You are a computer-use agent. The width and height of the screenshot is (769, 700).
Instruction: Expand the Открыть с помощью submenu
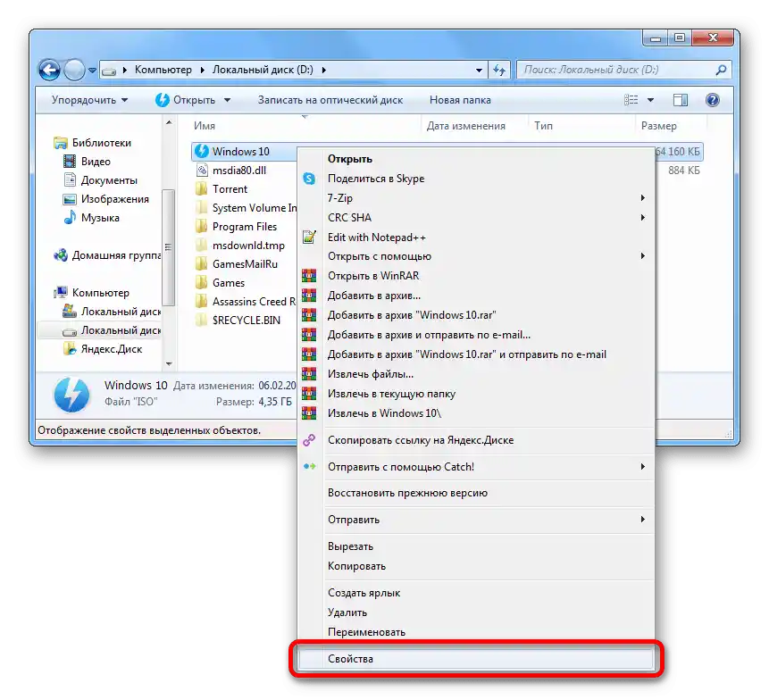[476, 256]
